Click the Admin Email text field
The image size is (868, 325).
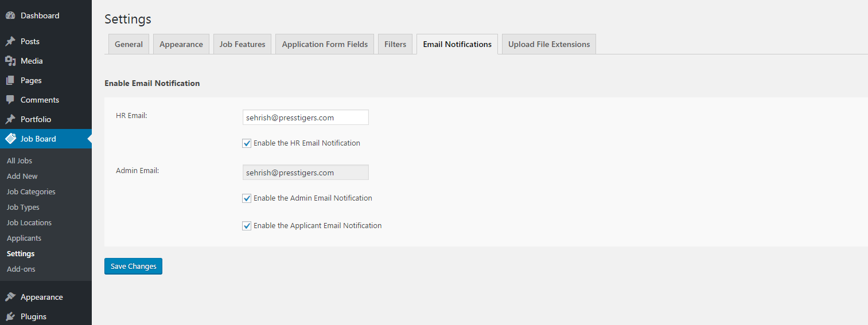pos(305,173)
